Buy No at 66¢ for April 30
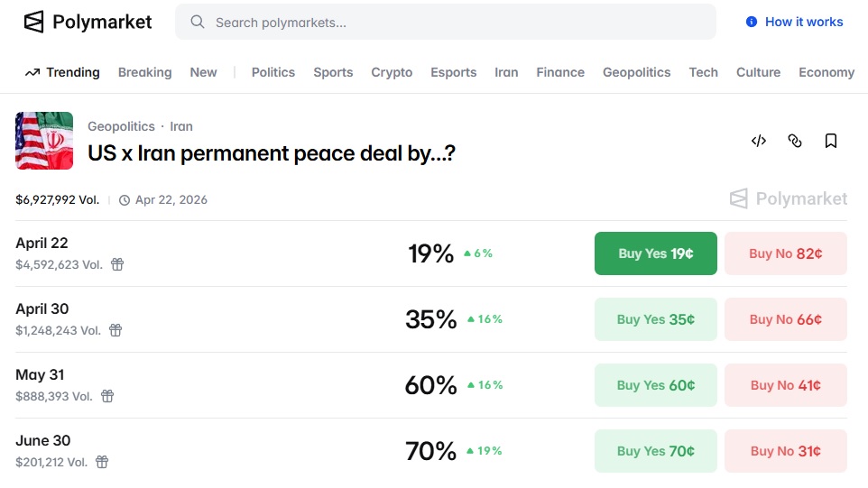The height and width of the screenshot is (488, 868). point(785,319)
